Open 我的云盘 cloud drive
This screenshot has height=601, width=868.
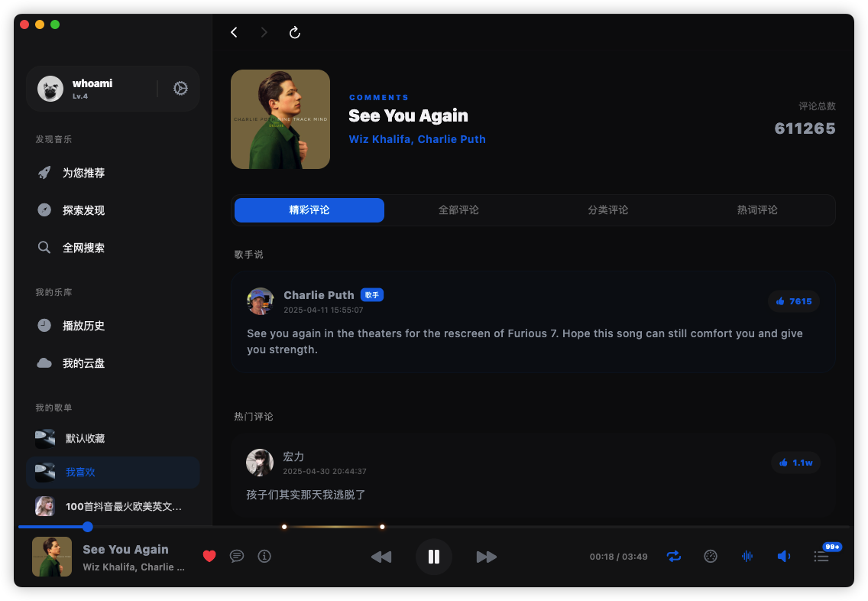coord(113,363)
